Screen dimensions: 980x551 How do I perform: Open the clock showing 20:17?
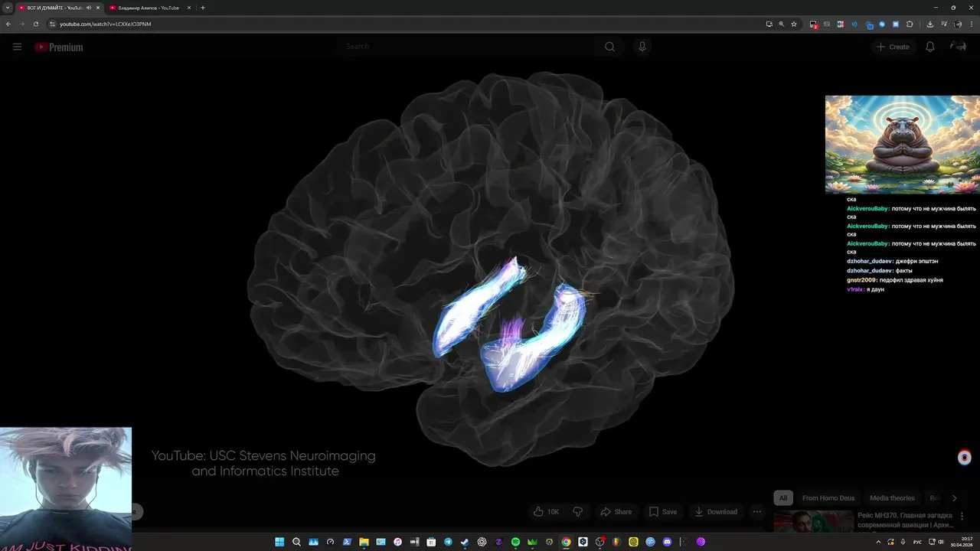click(x=962, y=542)
